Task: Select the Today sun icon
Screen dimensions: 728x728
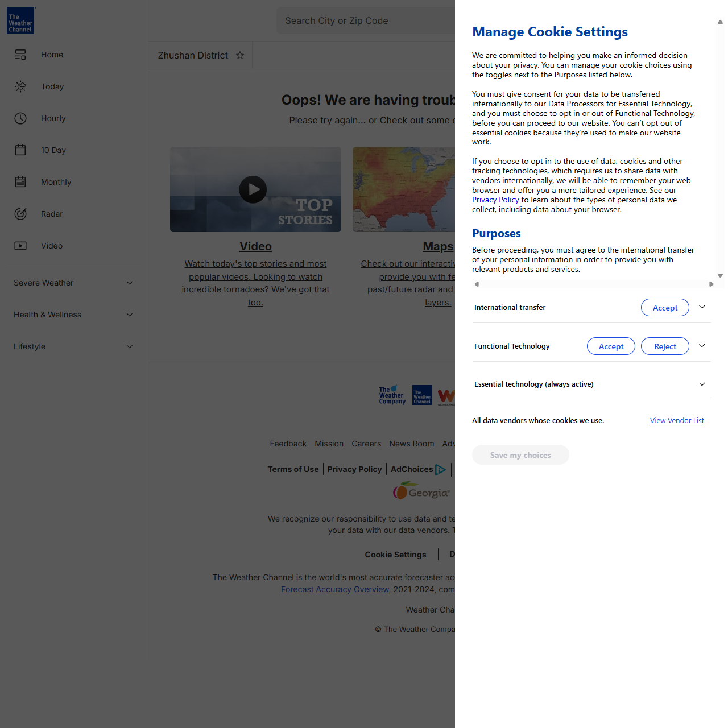Action: pos(20,86)
